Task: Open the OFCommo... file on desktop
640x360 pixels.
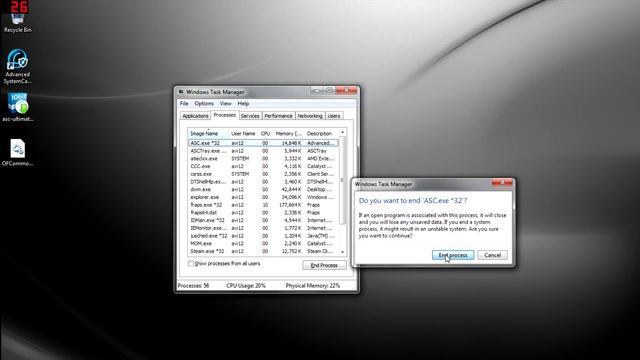Action: click(18, 152)
